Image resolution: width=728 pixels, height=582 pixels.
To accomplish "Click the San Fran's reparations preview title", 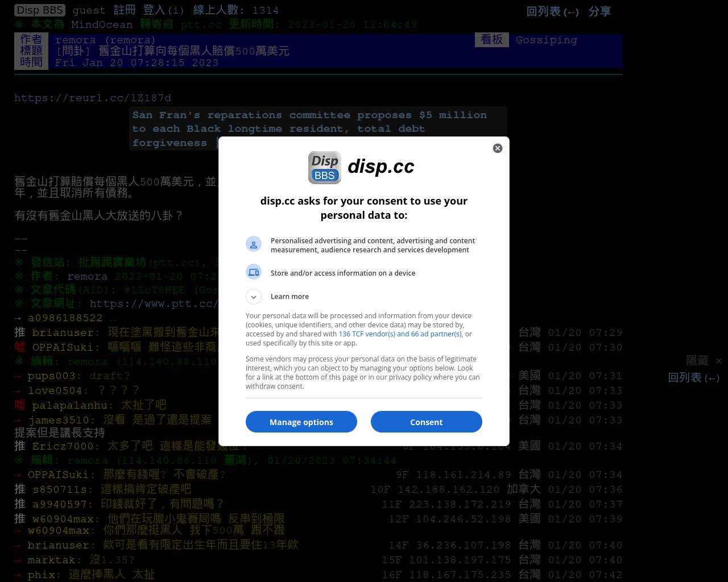I will coord(309,129).
